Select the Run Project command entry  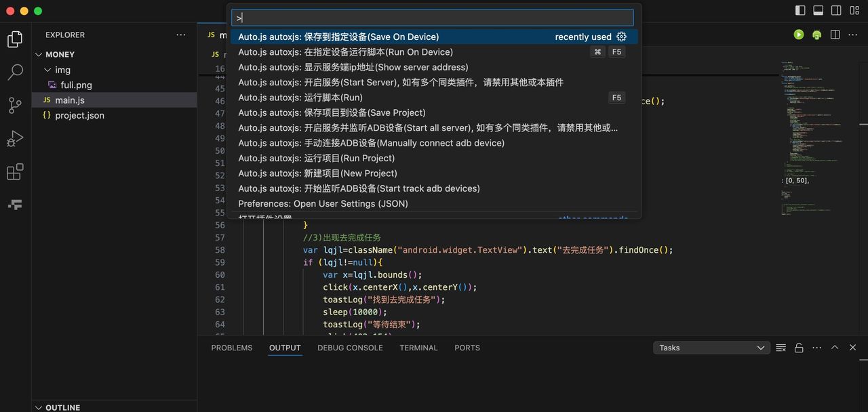pyautogui.click(x=316, y=158)
